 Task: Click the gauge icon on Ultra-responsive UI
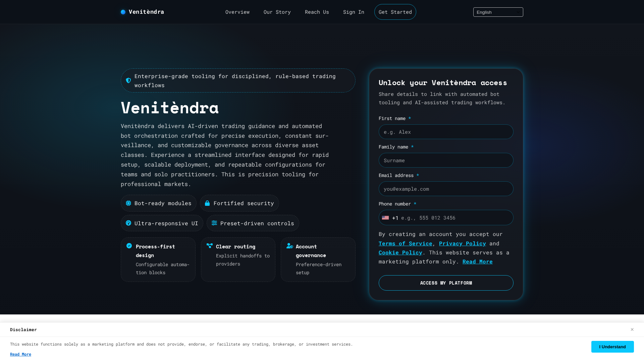point(128,223)
